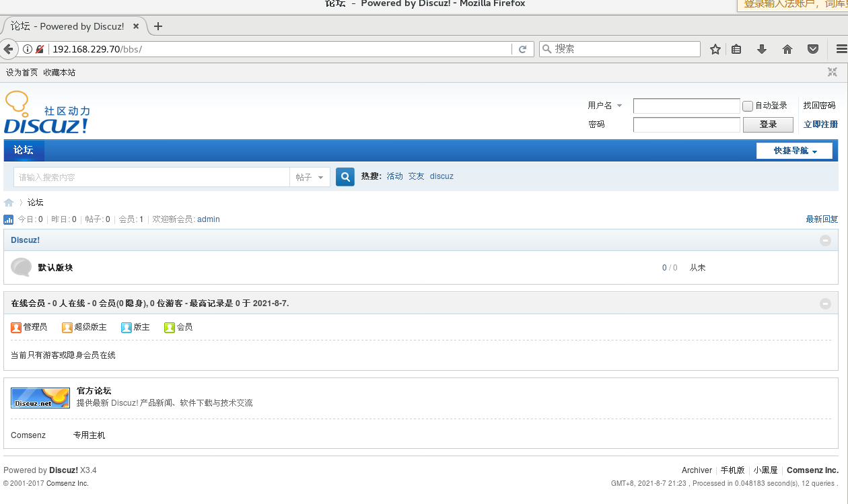This screenshot has height=504, width=848.
Task: Open the Discuz.net banner thumbnail
Action: [40, 398]
